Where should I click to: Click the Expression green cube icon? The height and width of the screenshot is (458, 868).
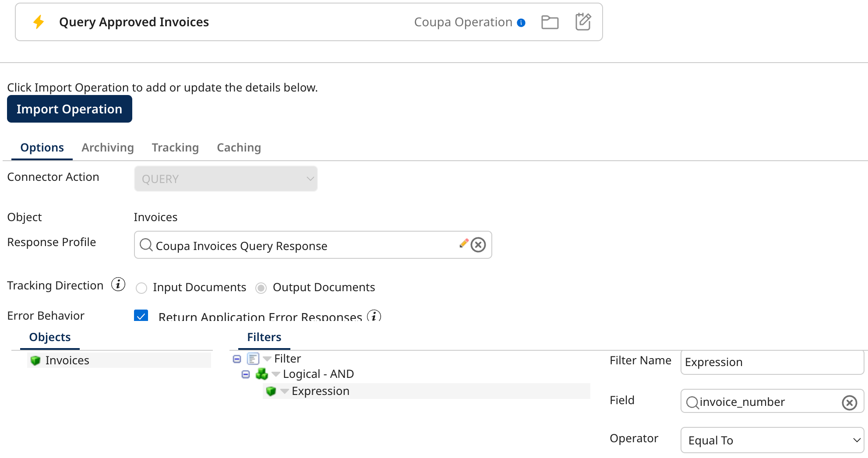pyautogui.click(x=271, y=391)
